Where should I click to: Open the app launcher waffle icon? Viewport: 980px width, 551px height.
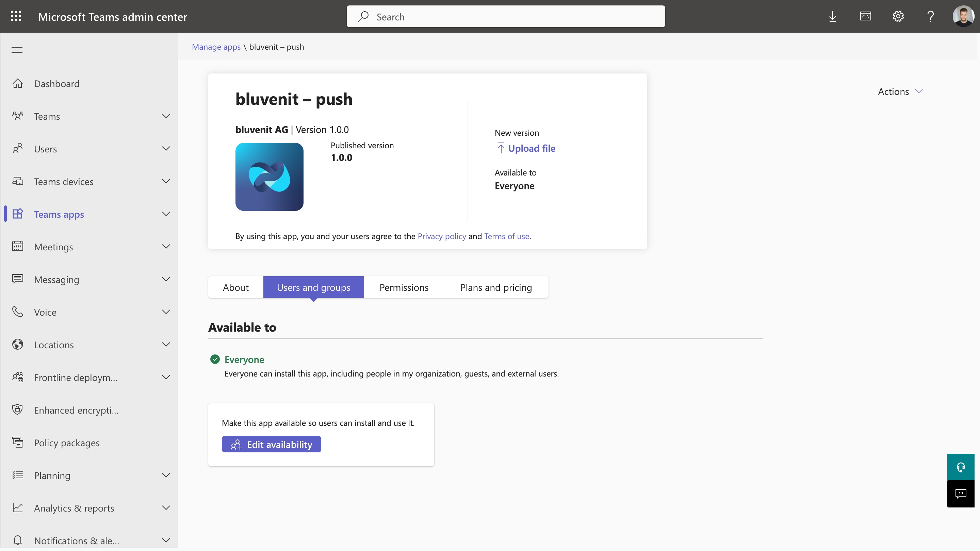pos(16,16)
